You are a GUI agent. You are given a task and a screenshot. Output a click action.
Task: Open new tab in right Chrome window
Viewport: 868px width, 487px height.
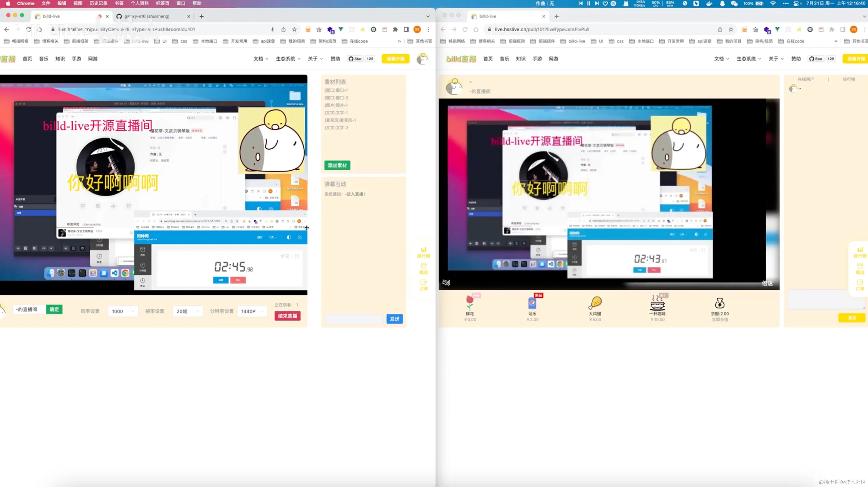[x=556, y=16]
